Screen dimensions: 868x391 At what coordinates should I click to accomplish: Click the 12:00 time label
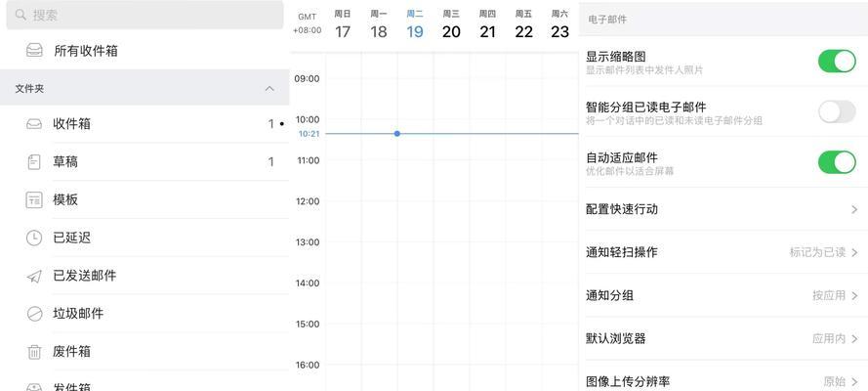click(308, 201)
